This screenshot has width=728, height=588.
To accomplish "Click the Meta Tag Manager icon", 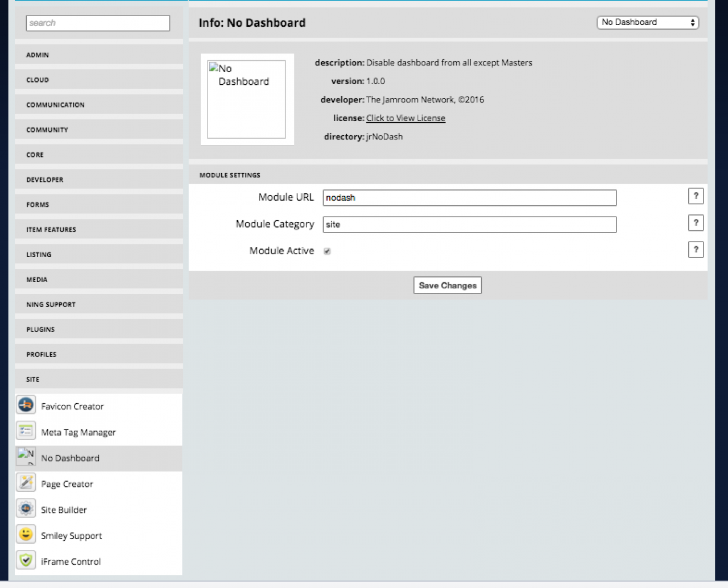I will [x=26, y=431].
